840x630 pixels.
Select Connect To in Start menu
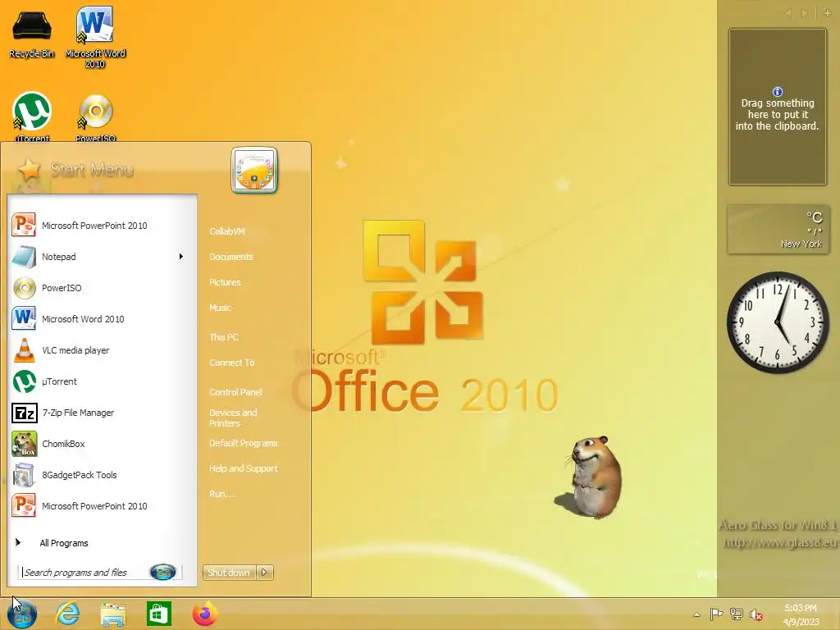tap(232, 362)
